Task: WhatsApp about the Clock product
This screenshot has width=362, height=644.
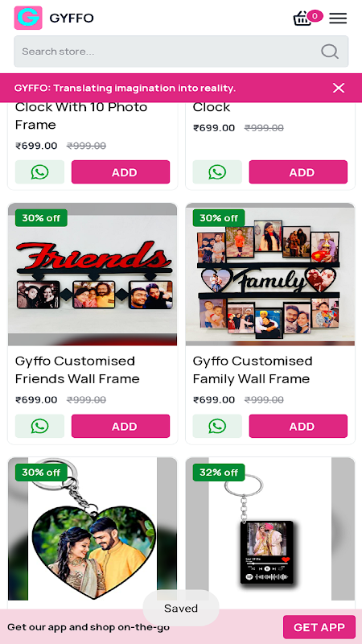Action: tap(217, 172)
